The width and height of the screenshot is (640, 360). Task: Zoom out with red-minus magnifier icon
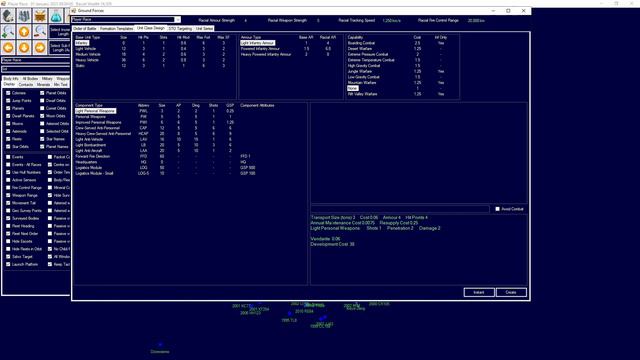[x=40, y=31]
